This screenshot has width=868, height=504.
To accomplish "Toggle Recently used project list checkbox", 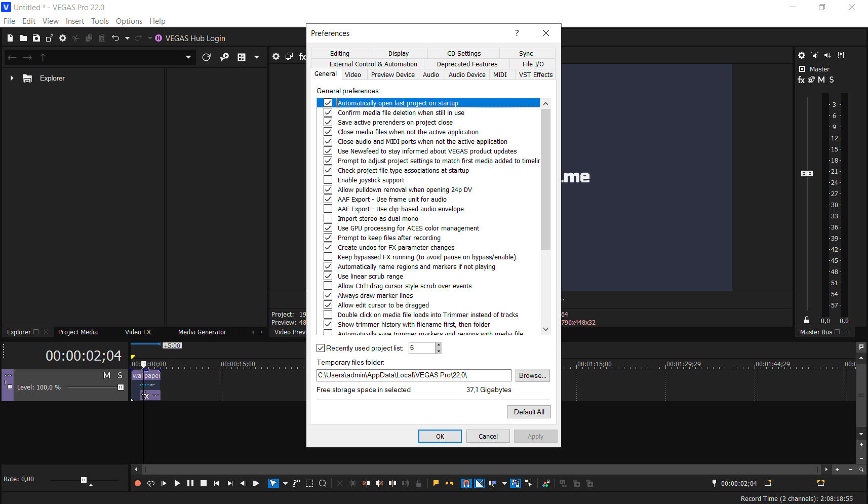I will click(x=321, y=348).
